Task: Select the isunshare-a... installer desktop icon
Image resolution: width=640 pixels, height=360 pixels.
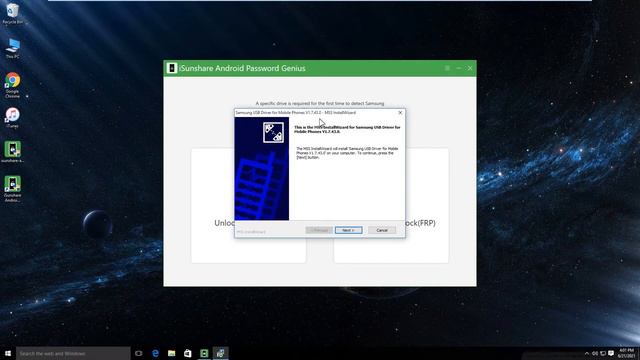Action: (x=12, y=152)
